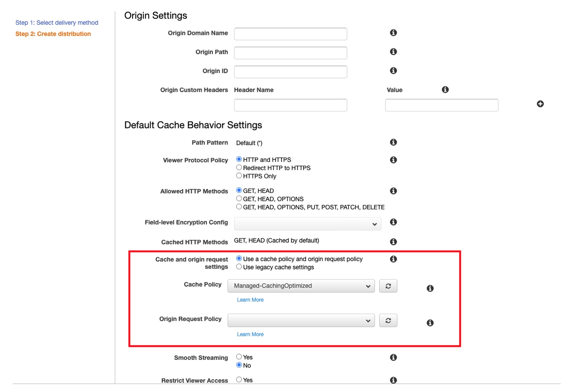This screenshot has width=569, height=392.
Task: Open info icon for Cached HTTP Methods
Action: (393, 242)
